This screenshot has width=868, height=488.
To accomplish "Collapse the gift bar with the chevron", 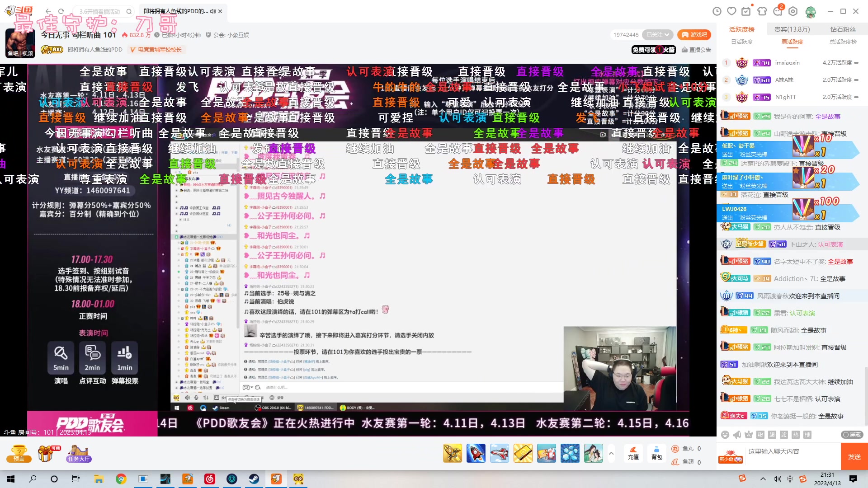I will [x=611, y=453].
